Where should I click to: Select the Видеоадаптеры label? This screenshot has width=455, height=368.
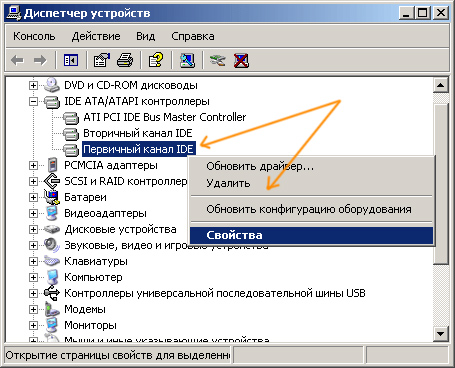[x=105, y=213]
